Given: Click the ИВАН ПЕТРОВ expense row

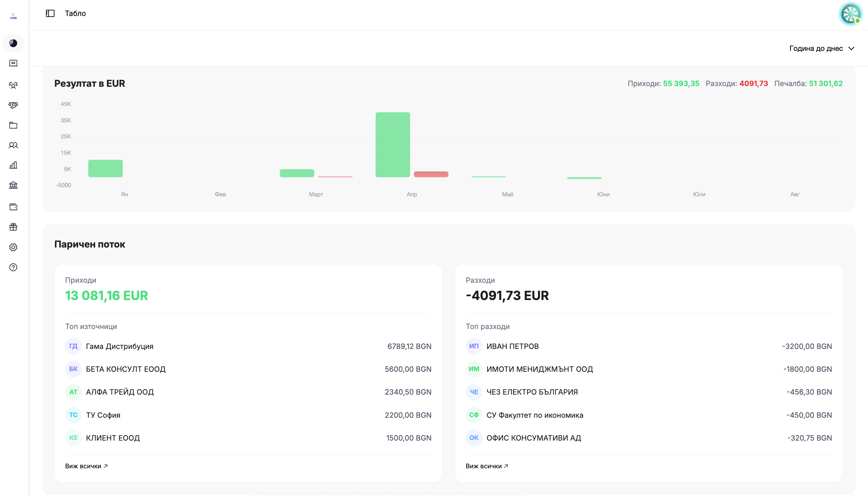Looking at the screenshot, I should 649,346.
